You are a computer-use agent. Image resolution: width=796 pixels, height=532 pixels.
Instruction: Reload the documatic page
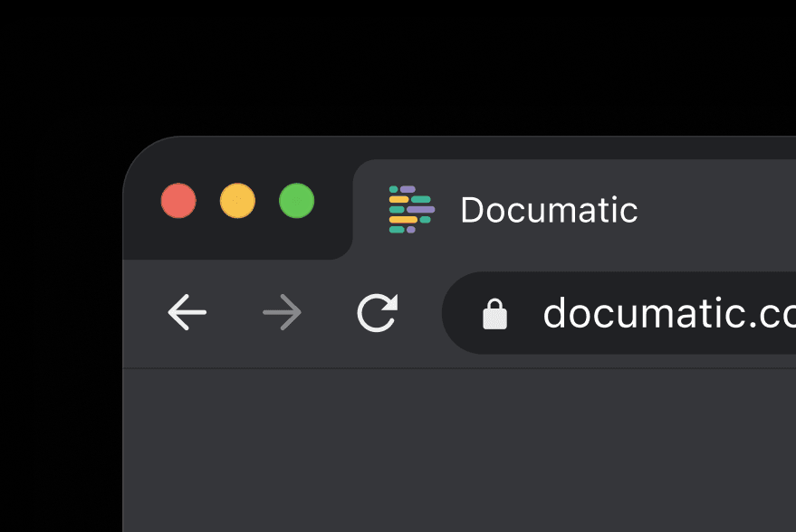coord(378,312)
